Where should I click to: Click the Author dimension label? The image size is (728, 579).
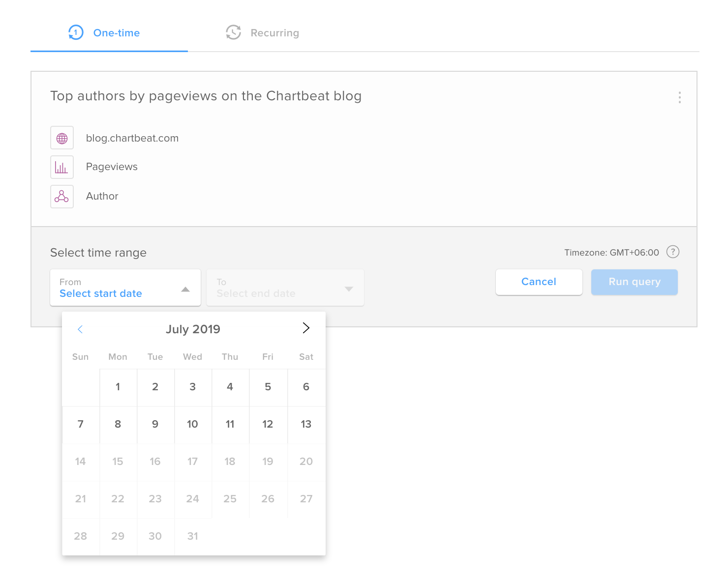point(102,197)
